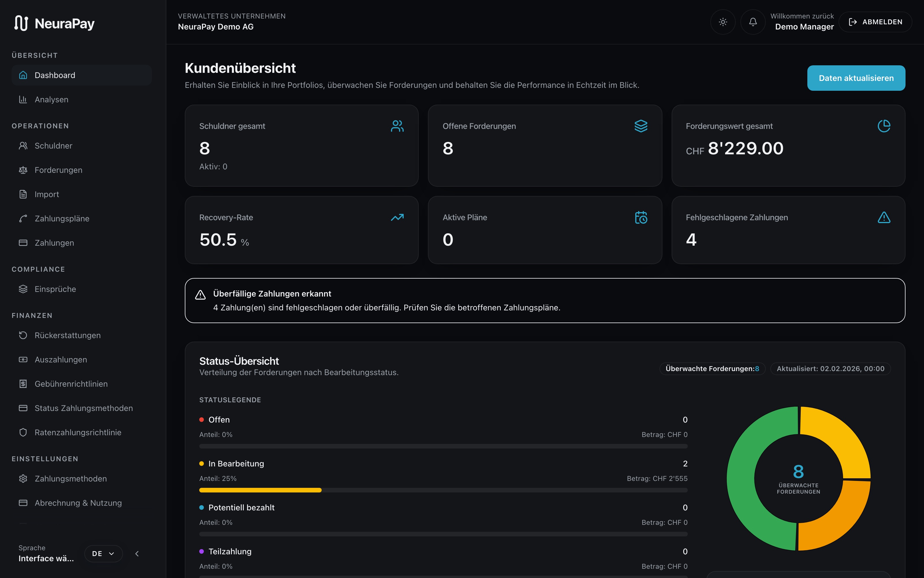The width and height of the screenshot is (924, 578).
Task: Click the Fehlgeschlagene Zahlungen warning icon
Action: point(884,218)
